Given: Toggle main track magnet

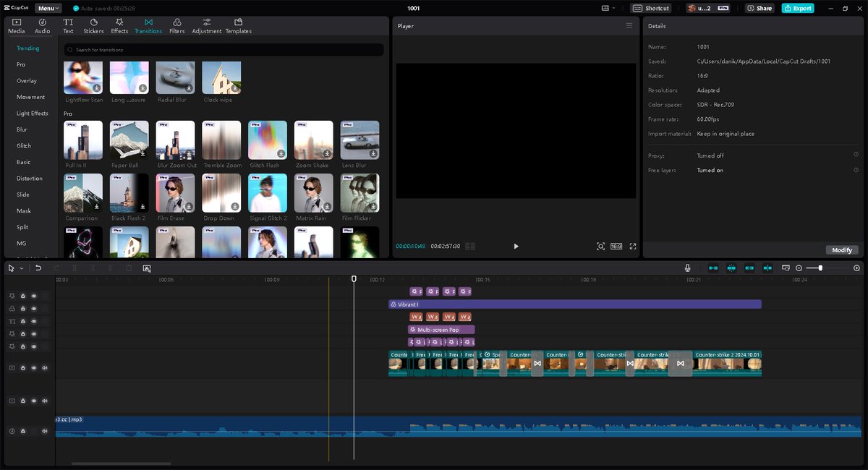Looking at the screenshot, I should click(x=713, y=268).
